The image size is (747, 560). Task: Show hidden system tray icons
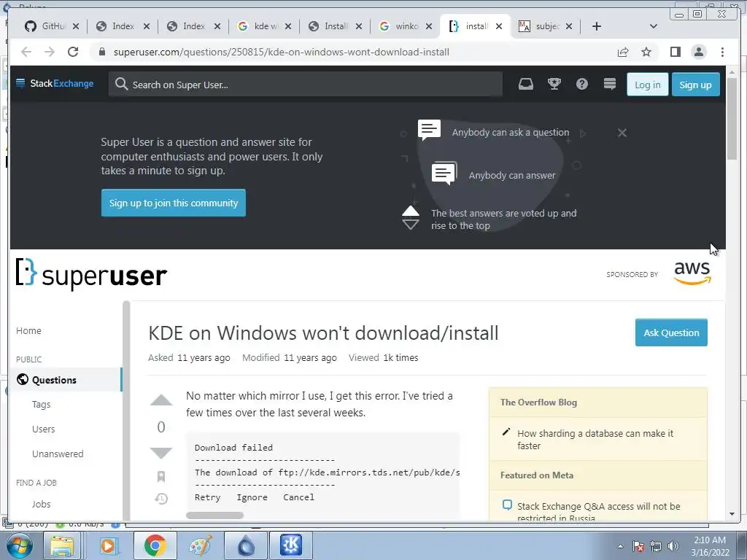[x=620, y=547]
